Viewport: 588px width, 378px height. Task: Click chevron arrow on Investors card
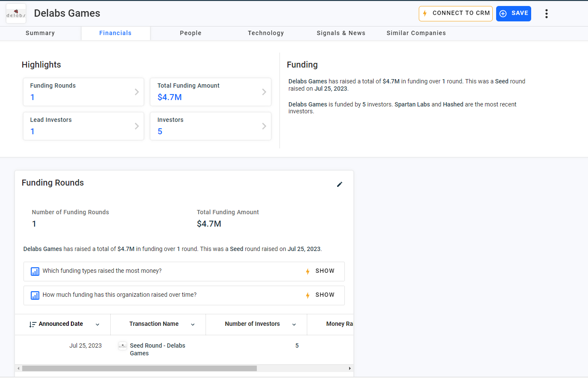(x=264, y=126)
